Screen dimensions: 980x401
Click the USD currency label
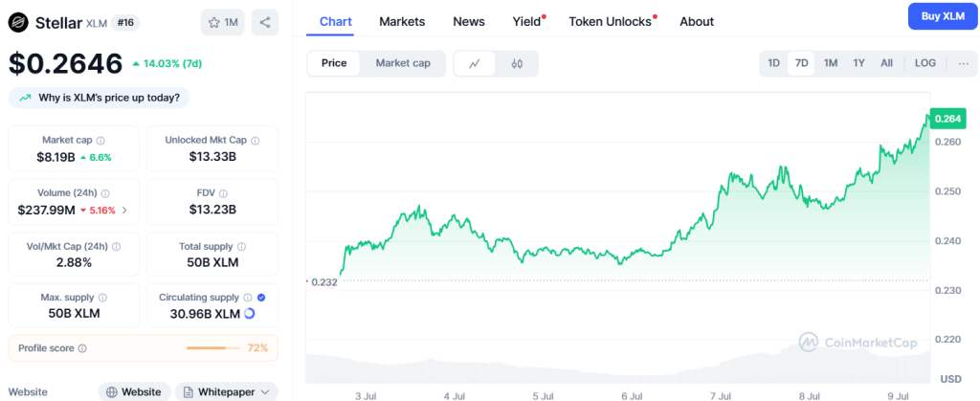(x=950, y=379)
